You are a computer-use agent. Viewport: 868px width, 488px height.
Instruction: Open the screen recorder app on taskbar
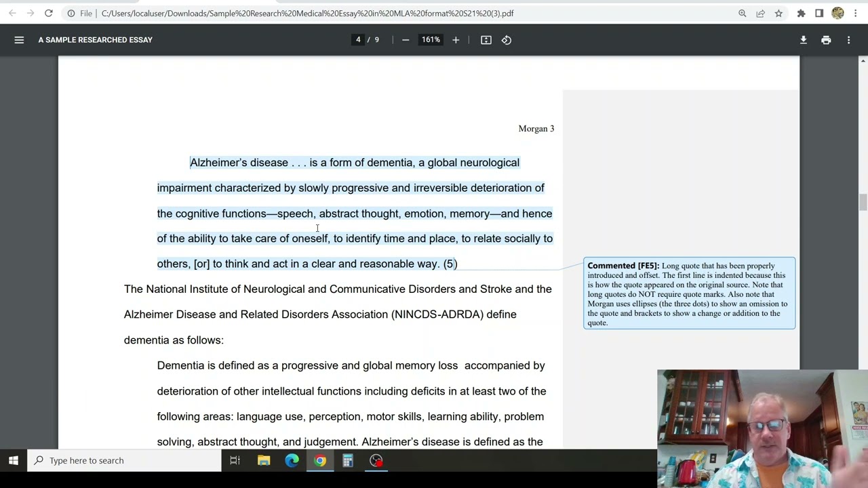[x=376, y=461]
